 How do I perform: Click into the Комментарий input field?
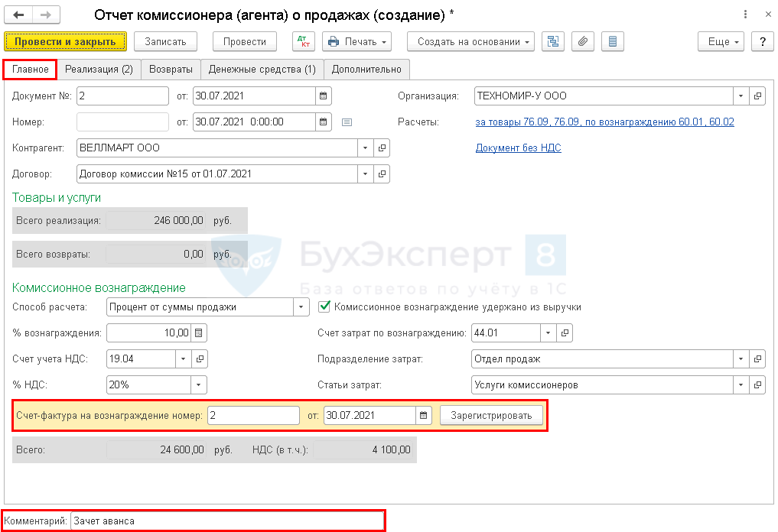[x=226, y=521]
